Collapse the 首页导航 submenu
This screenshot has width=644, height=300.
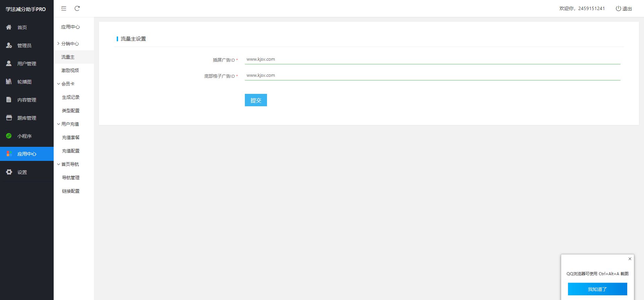point(70,164)
